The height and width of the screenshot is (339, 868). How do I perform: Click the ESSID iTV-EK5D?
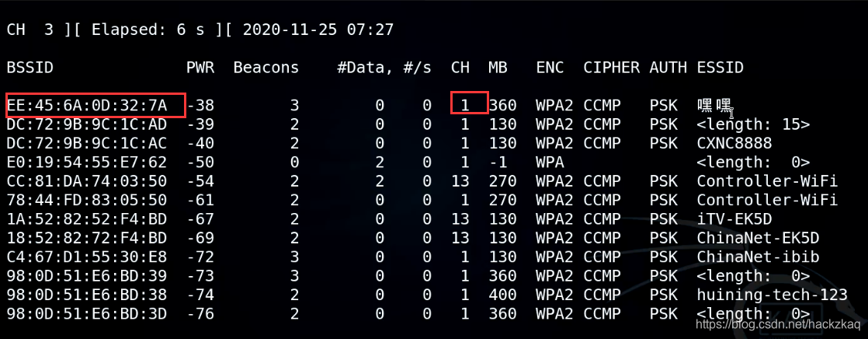734,219
